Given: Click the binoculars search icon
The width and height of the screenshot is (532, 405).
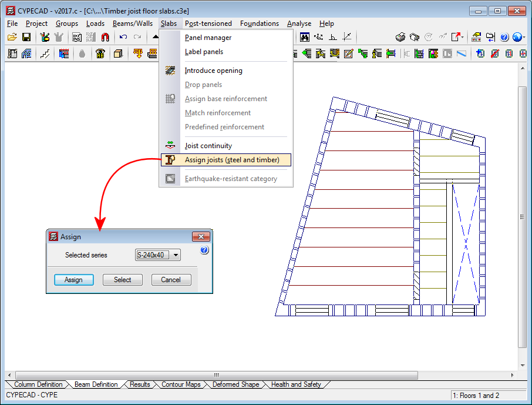Looking at the screenshot, I should click(305, 37).
